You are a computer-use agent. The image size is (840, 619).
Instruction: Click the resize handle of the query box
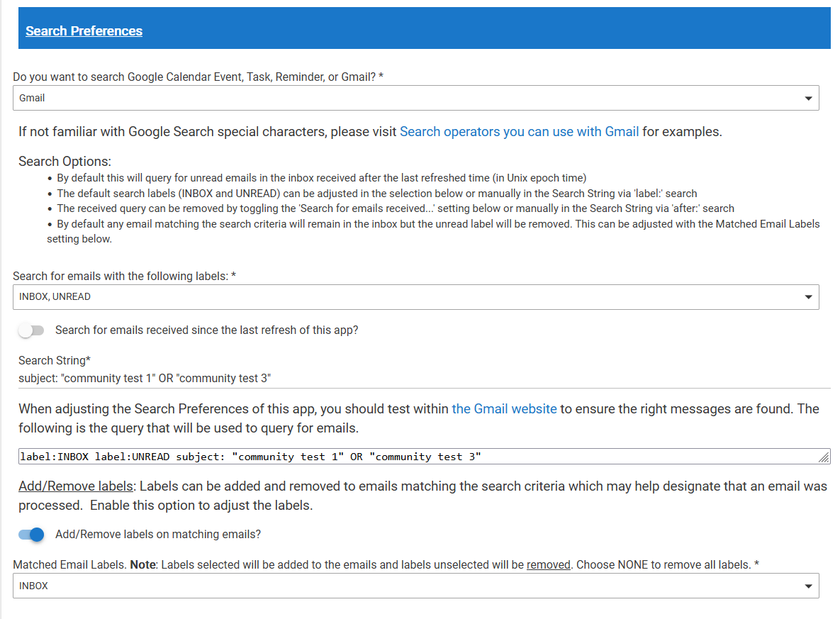tap(824, 458)
